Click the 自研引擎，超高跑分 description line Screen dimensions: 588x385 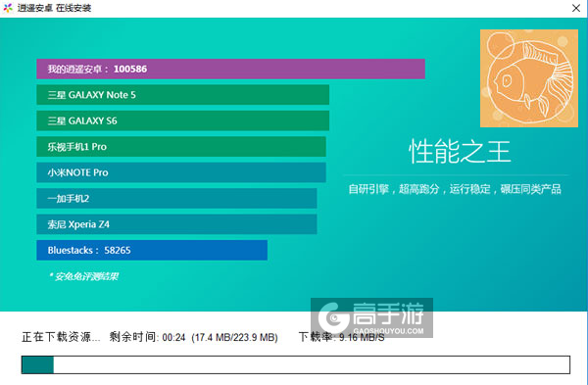(455, 189)
